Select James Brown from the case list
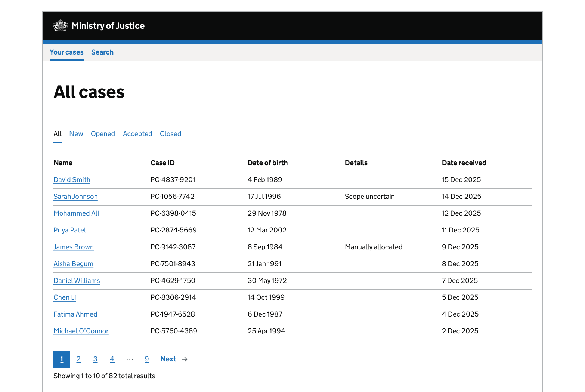Image resolution: width=585 pixels, height=392 pixels. click(x=74, y=247)
